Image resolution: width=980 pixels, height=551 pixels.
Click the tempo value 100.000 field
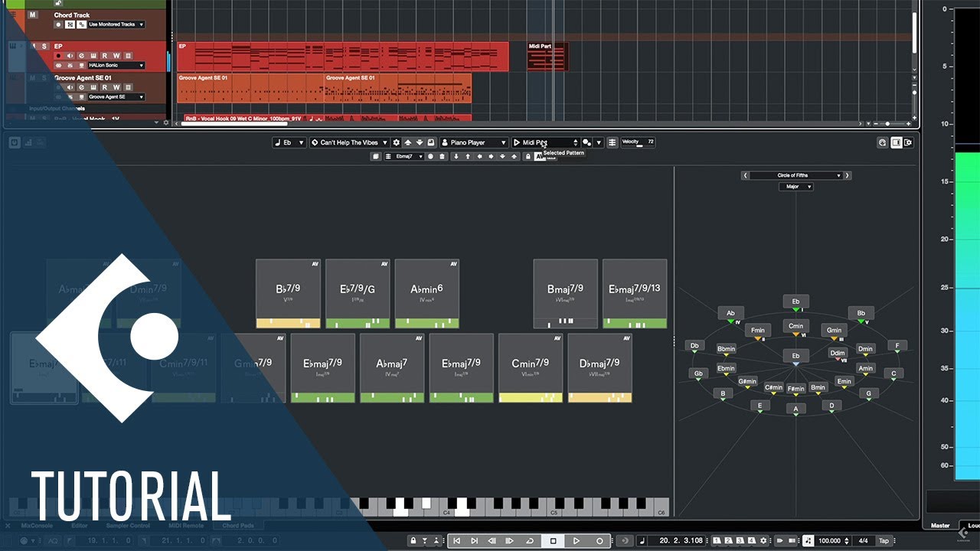[x=829, y=541]
